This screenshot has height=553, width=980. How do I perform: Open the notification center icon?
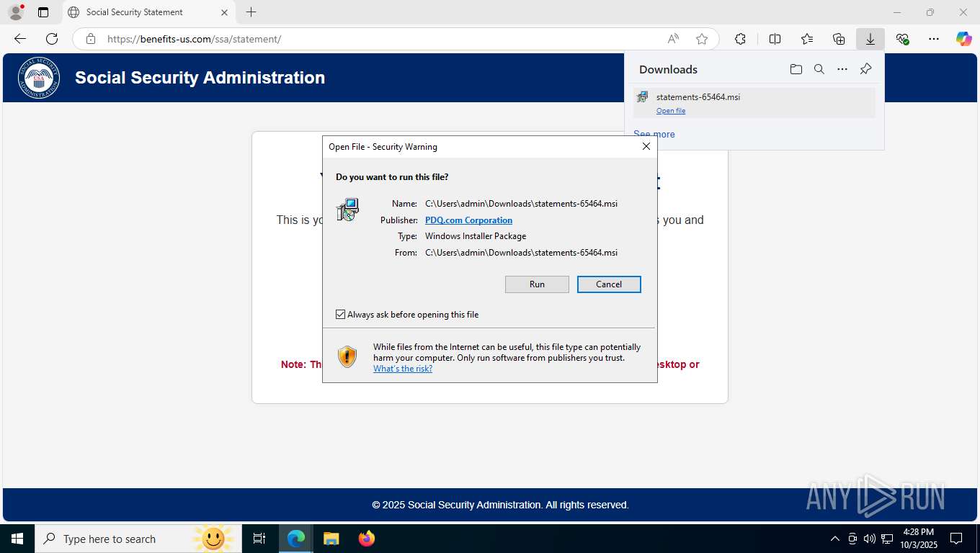pos(956,539)
